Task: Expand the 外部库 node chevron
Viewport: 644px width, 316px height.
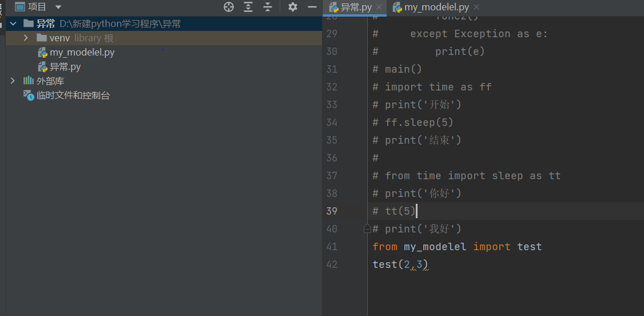Action: (x=13, y=81)
